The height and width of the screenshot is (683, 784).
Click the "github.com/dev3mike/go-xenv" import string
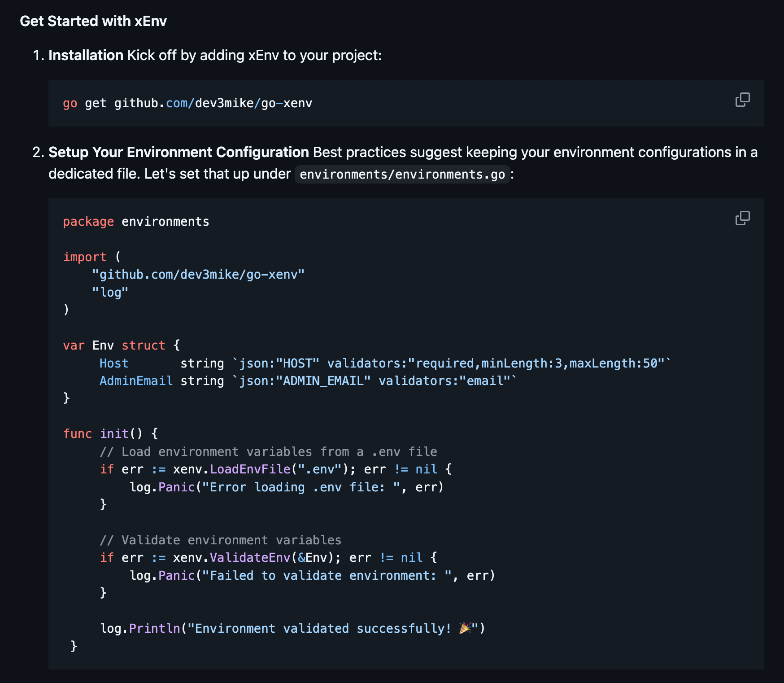click(x=198, y=275)
